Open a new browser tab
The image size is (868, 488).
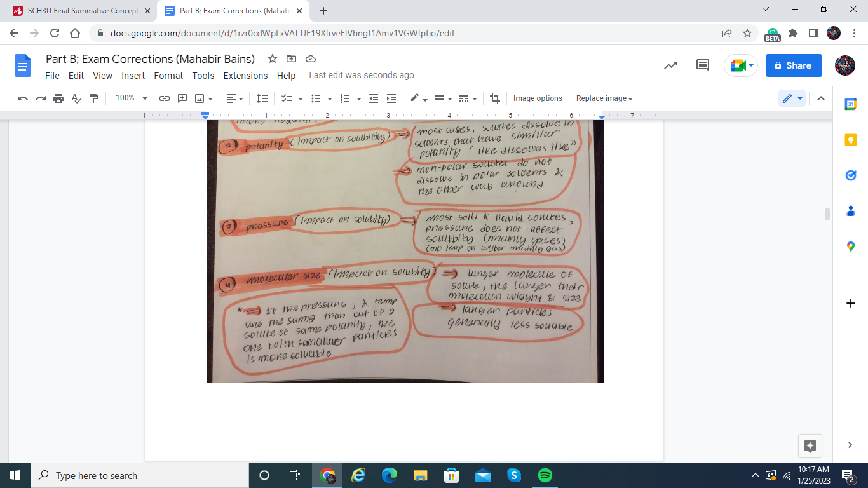pos(323,11)
